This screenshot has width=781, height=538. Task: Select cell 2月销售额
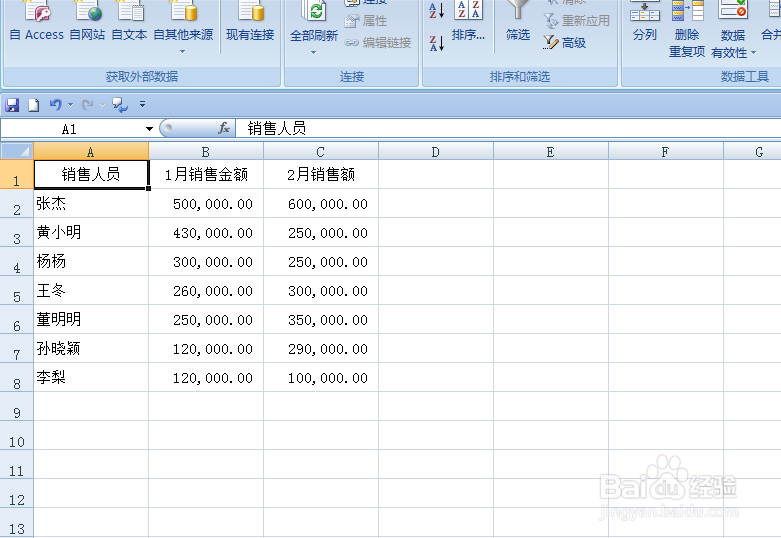tap(321, 174)
